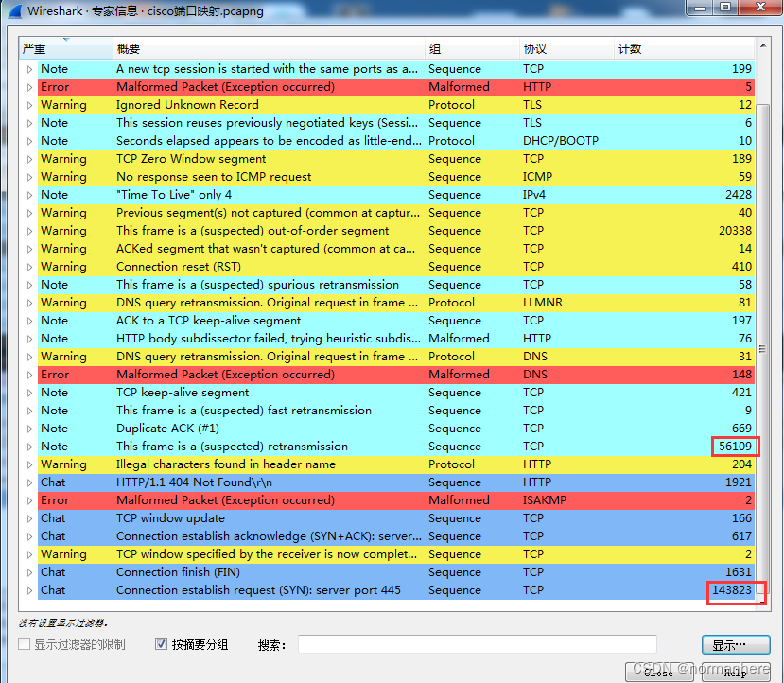
Task: Expand the TCP Zero Window segment row
Action: click(x=29, y=159)
